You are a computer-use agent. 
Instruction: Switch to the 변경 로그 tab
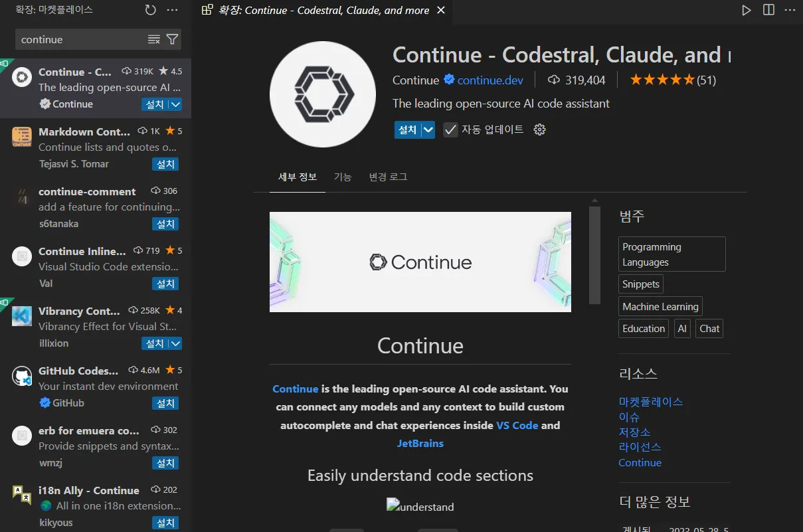(x=388, y=177)
